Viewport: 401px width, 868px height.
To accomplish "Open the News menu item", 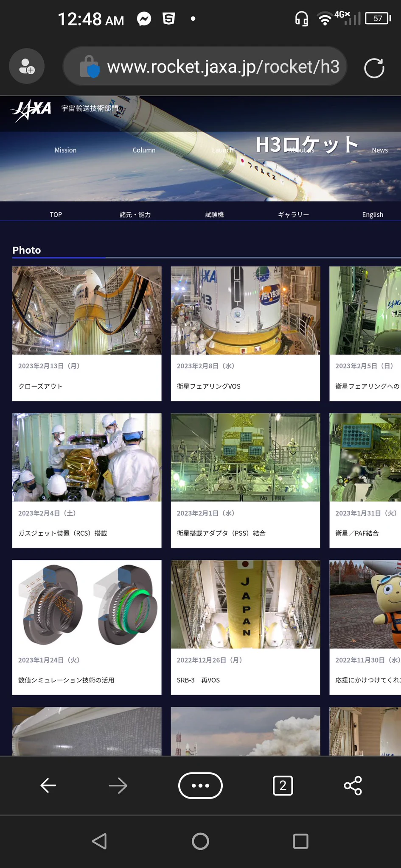I will (x=380, y=150).
